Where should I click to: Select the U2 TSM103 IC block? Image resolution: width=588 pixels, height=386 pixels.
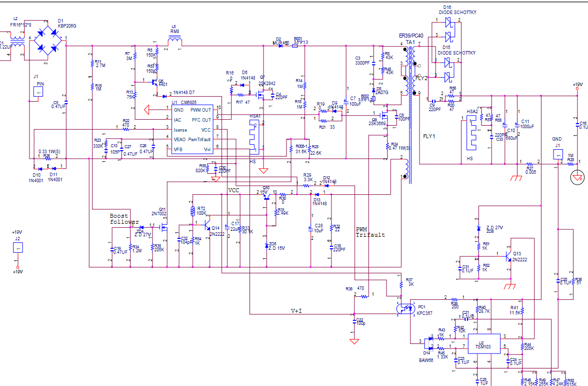pyautogui.click(x=484, y=343)
